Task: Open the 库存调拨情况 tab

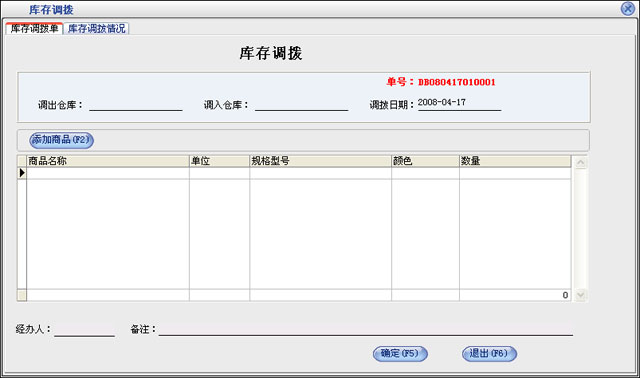Action: [x=96, y=28]
